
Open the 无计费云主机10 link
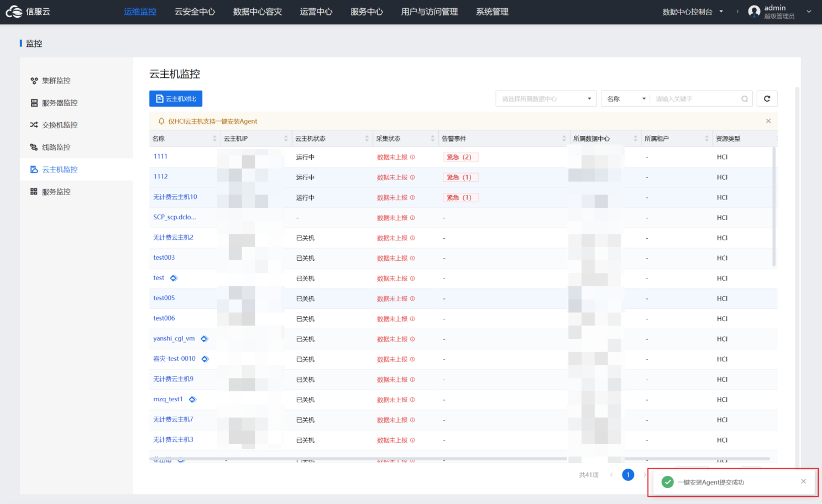tap(175, 197)
